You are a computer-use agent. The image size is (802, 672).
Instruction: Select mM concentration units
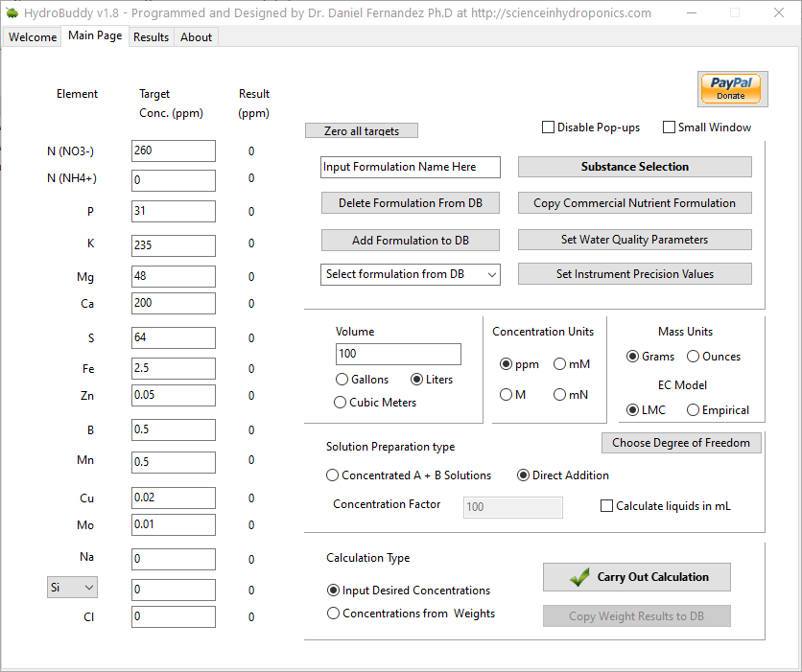point(559,364)
